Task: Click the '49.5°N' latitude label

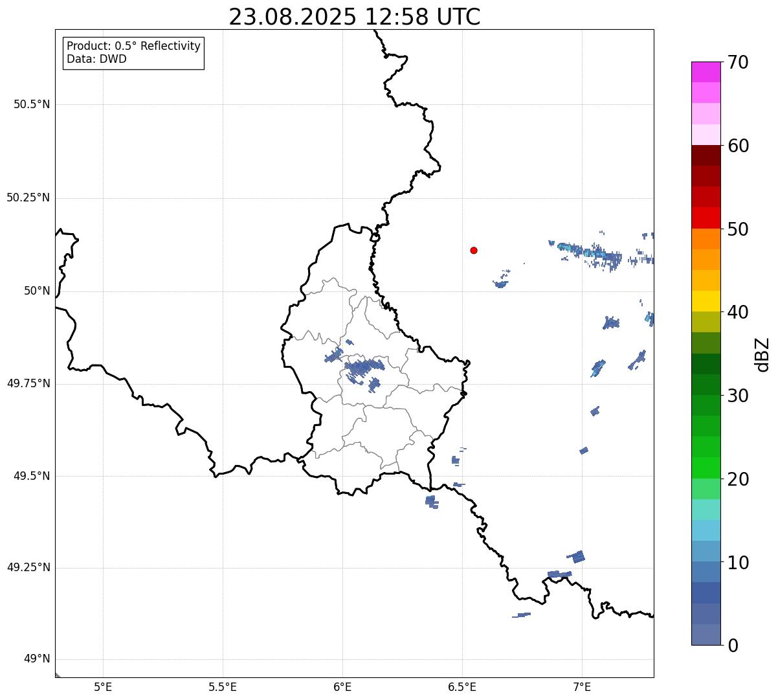Action: [x=32, y=476]
